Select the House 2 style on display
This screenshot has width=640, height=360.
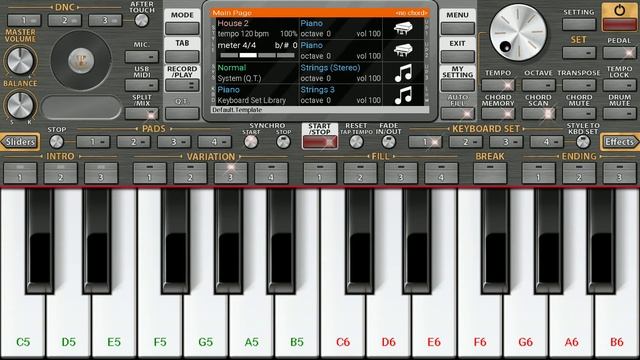233,23
